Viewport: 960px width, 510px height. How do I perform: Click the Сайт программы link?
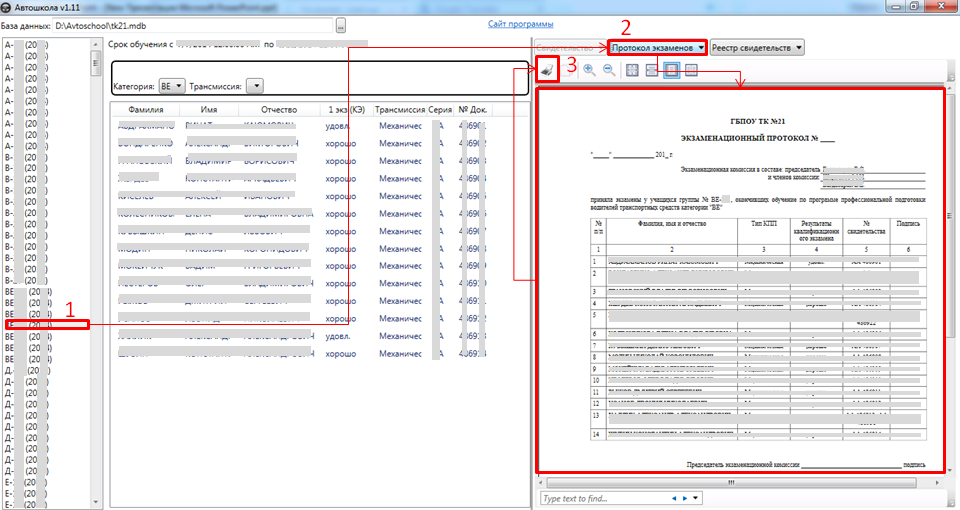(521, 24)
